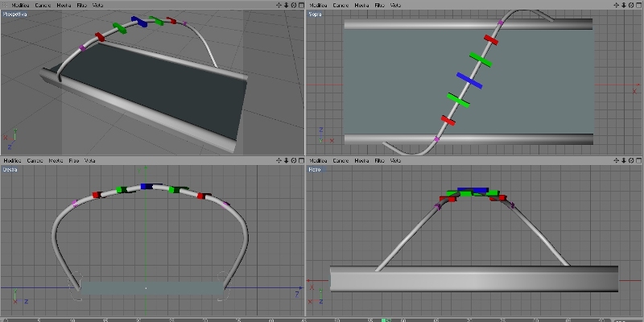Click the rotate-camera icon in Destra viewport
644x322 pixels.
[294, 160]
